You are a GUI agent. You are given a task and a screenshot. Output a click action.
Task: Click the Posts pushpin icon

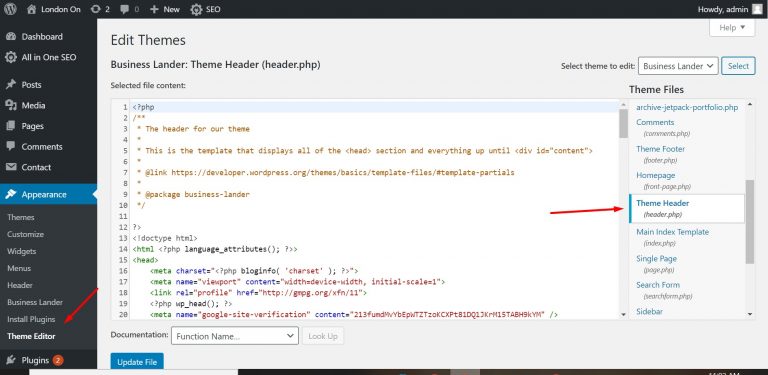[x=11, y=85]
